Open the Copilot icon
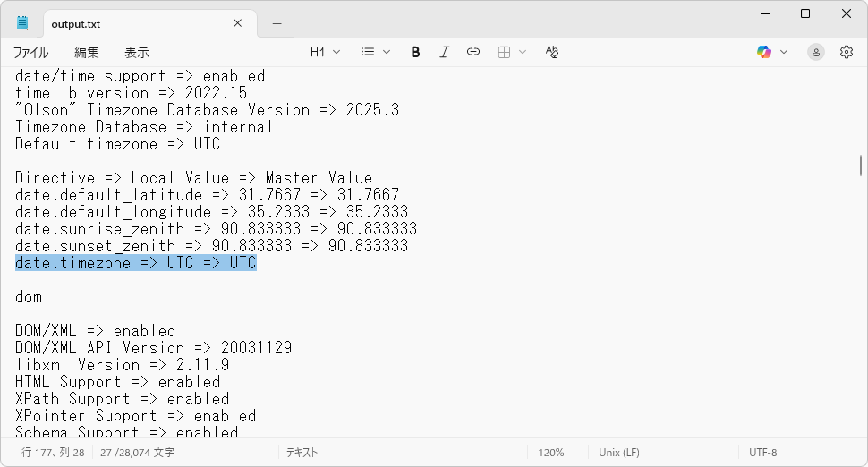The height and width of the screenshot is (467, 868). [763, 52]
